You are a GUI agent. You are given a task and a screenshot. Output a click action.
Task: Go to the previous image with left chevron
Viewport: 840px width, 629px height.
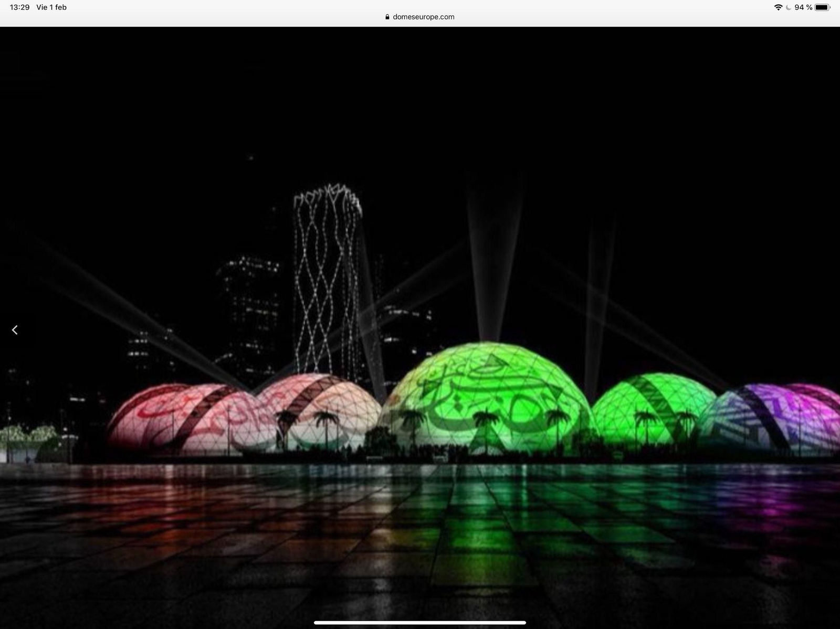[15, 330]
